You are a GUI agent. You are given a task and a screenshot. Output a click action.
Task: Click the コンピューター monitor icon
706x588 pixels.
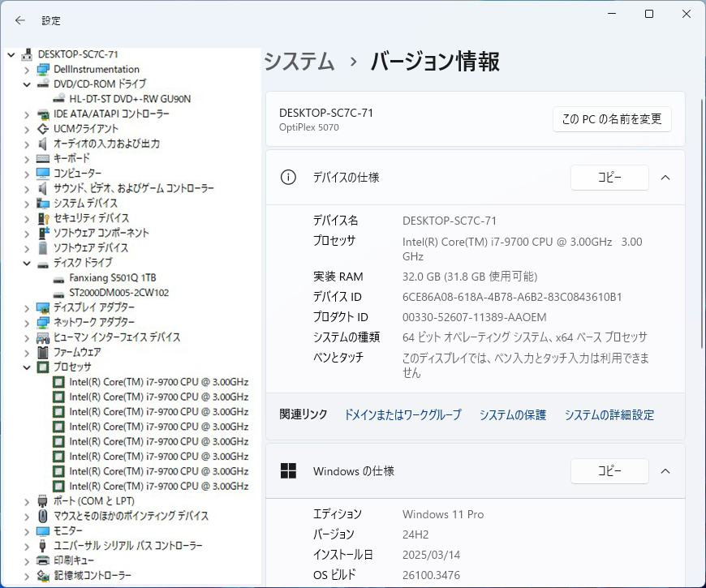click(43, 174)
